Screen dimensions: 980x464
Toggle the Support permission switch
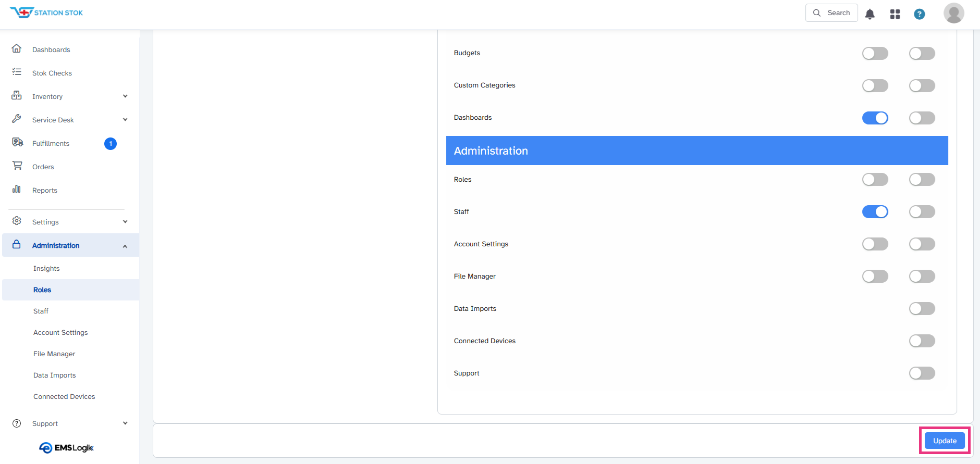click(x=922, y=373)
